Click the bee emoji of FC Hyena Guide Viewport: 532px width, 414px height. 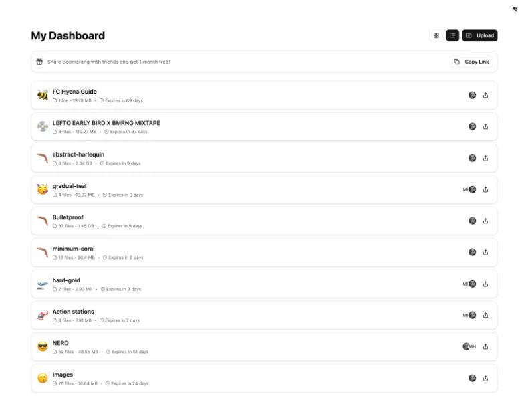[43, 95]
